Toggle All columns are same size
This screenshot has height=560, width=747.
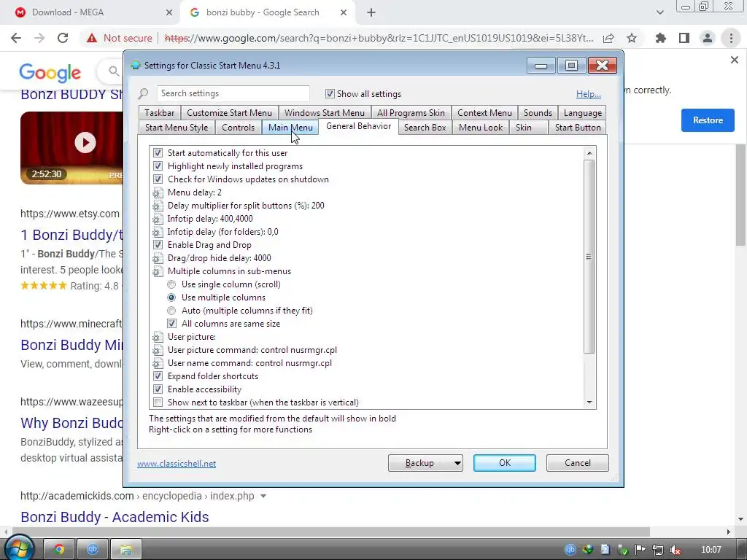171,324
